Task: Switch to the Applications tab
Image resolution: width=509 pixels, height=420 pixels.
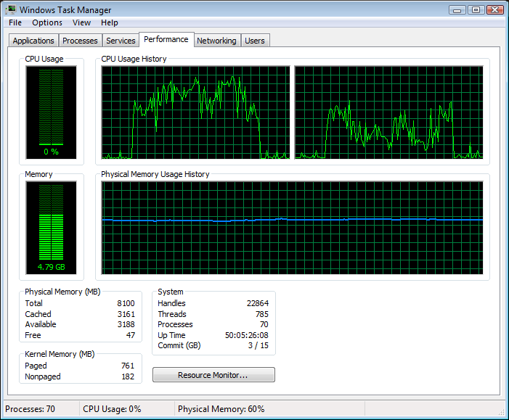Action: tap(33, 41)
